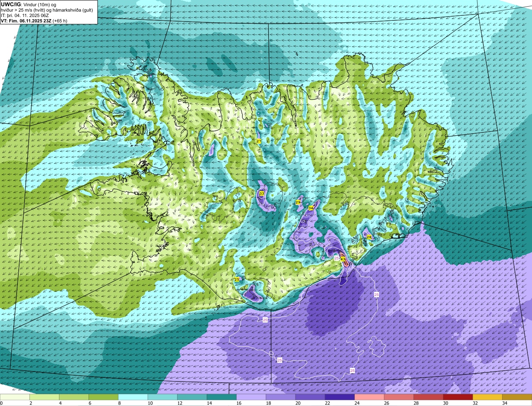The height and width of the screenshot is (406, 532).
Task: Select the 32–34 m/s bright yellow legend swatch
Action: click(487, 397)
